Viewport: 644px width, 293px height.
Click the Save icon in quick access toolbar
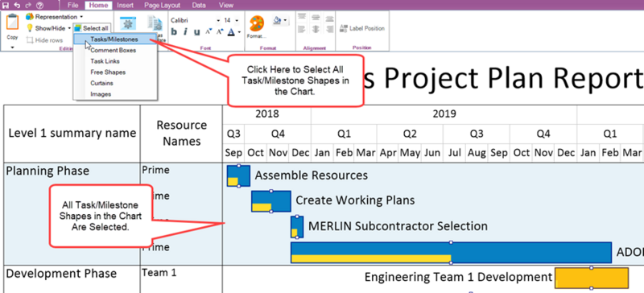click(6, 6)
